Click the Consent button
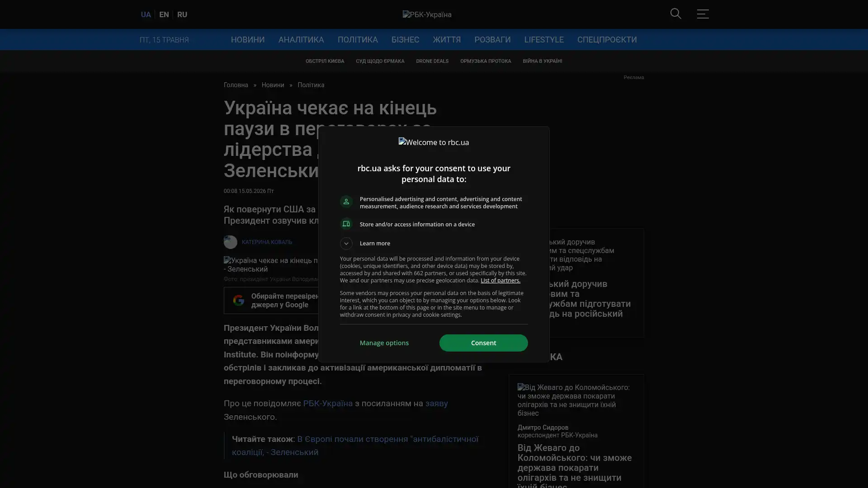The height and width of the screenshot is (488, 868). point(483,343)
